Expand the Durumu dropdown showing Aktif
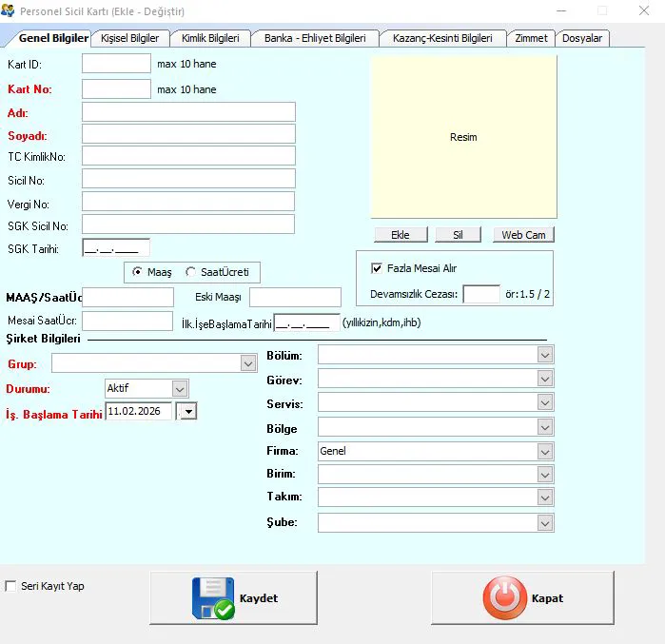 [180, 388]
